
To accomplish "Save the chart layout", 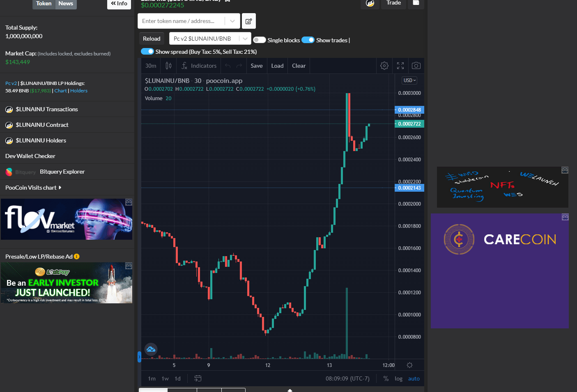I will click(257, 66).
